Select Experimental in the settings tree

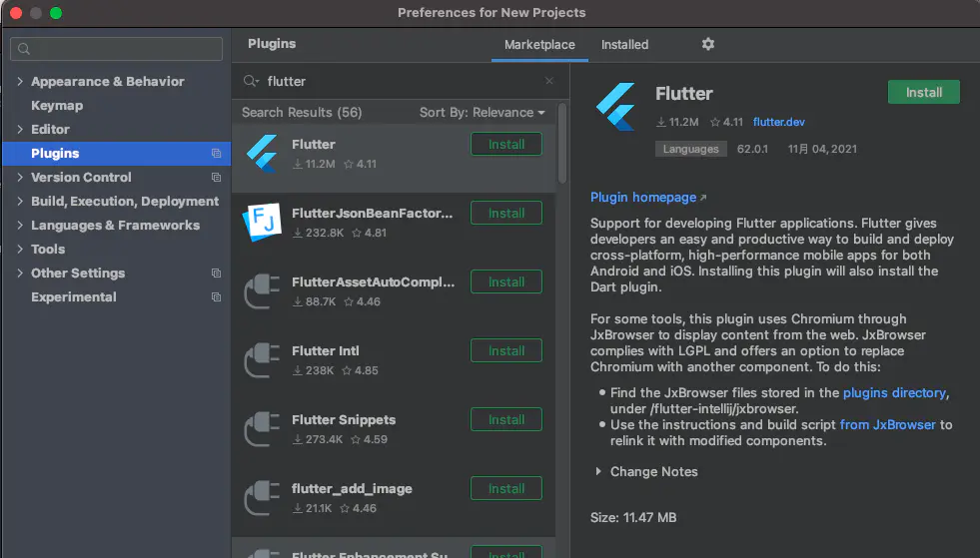[x=74, y=296]
